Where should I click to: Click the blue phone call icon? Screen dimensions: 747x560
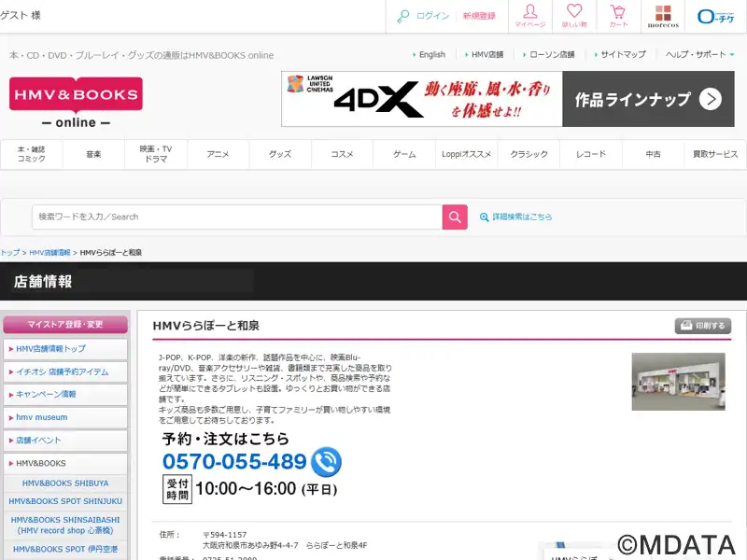click(x=326, y=461)
